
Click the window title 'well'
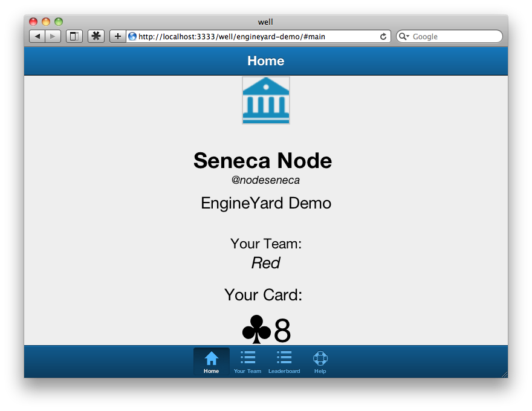point(265,22)
